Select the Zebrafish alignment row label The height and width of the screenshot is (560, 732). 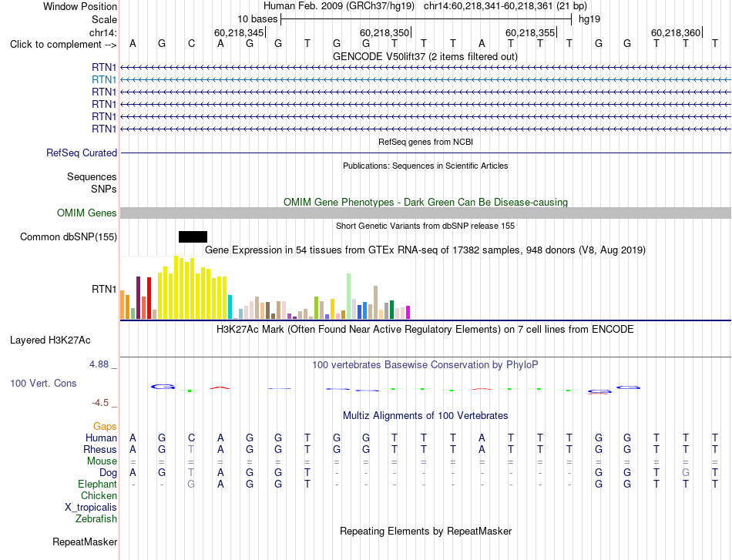(x=96, y=519)
